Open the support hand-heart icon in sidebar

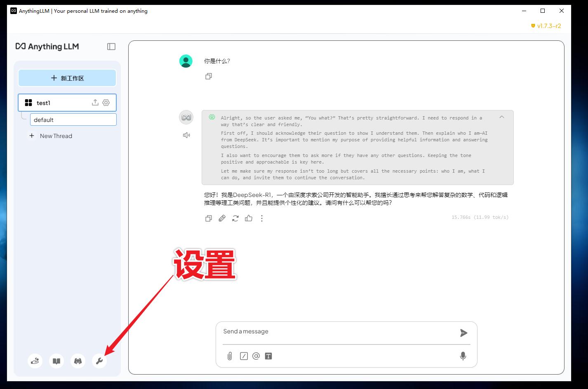tap(35, 361)
